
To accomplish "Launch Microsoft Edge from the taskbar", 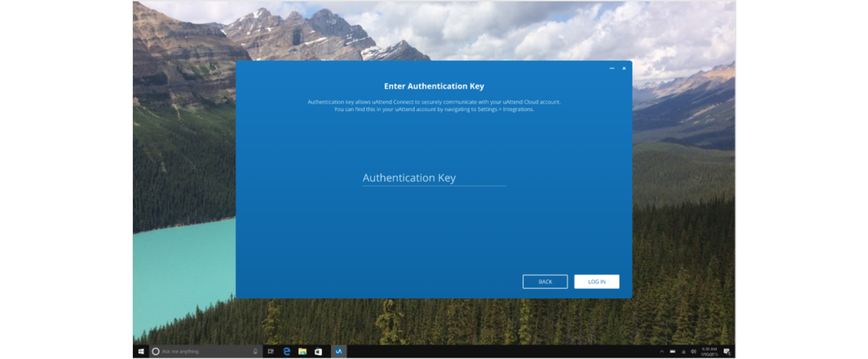I will (x=287, y=351).
